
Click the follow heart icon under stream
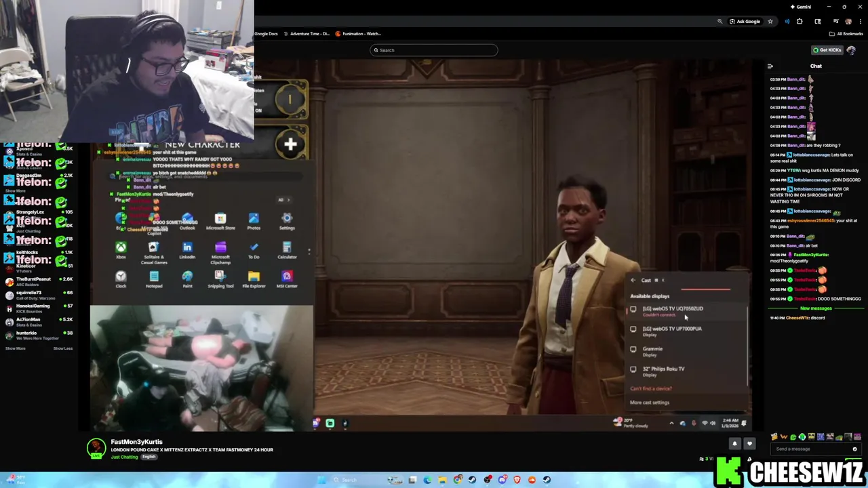[749, 444]
